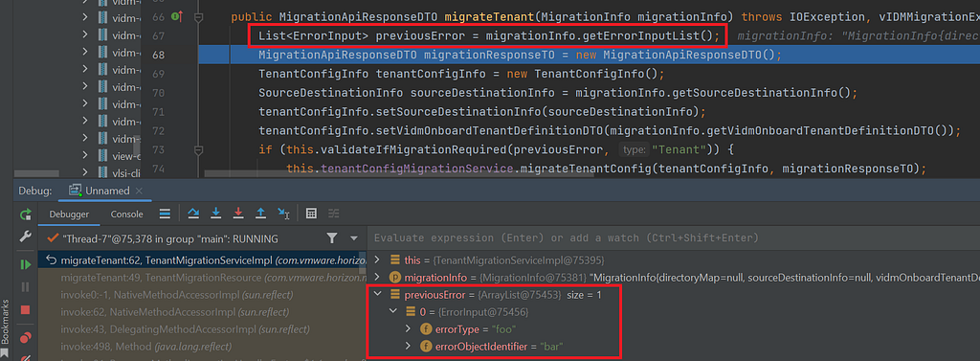Resume program with green play icon

click(x=26, y=264)
